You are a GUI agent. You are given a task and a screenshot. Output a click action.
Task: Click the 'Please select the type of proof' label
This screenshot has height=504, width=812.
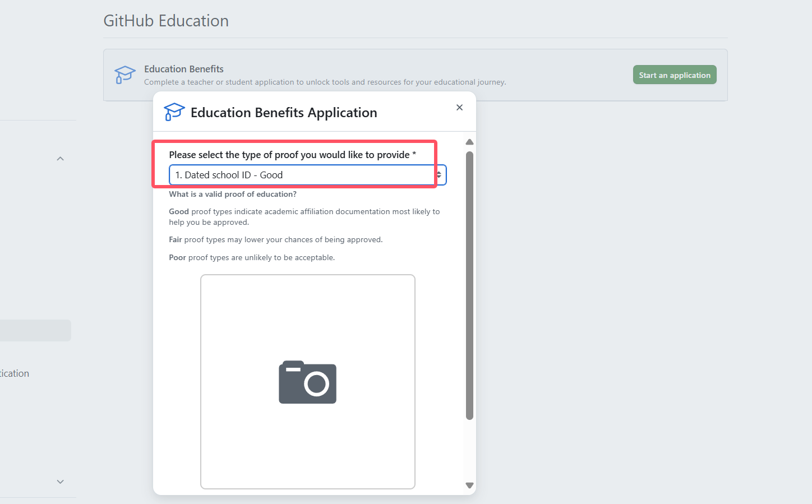click(289, 155)
